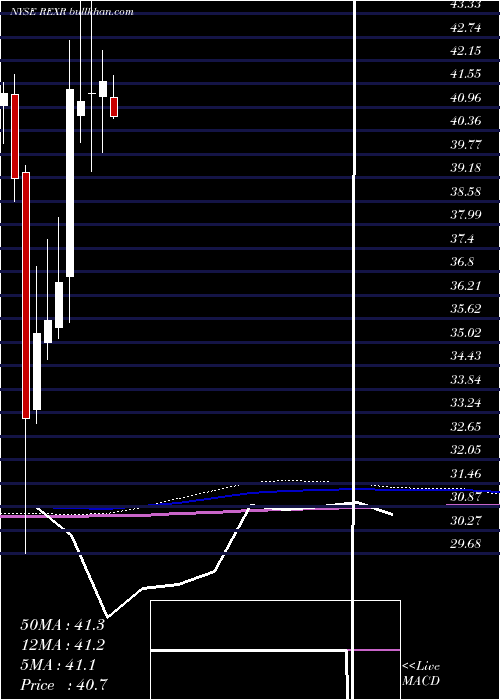The width and height of the screenshot is (500, 700).
Task: Click the 35.02 price axis label
Action: pos(466,332)
